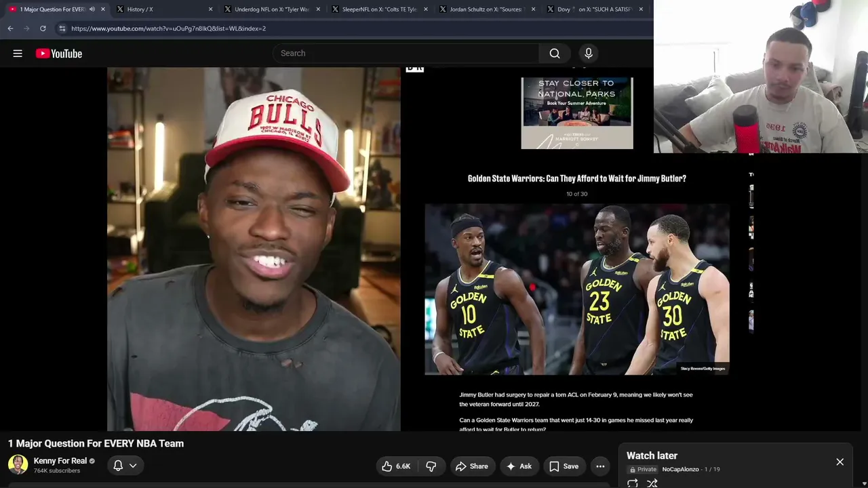Open more actions ellipsis menu
This screenshot has width=868, height=488.
tap(600, 466)
